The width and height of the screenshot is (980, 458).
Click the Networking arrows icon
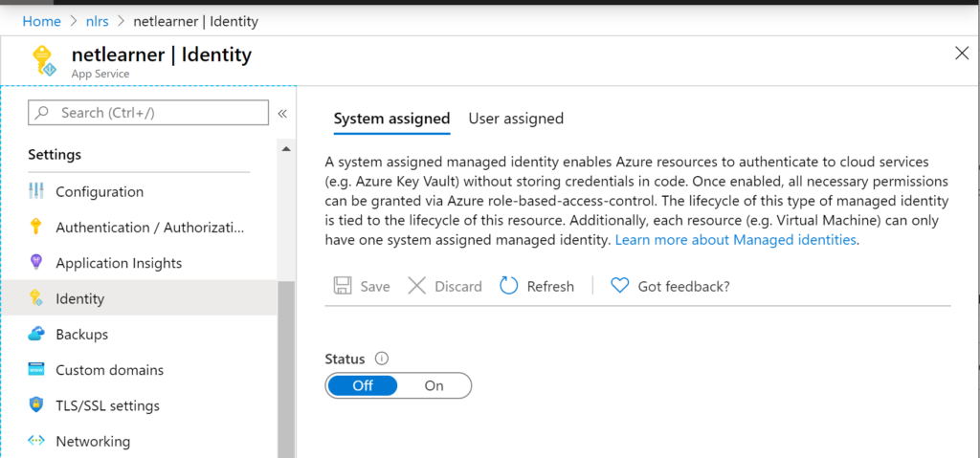[x=36, y=441]
